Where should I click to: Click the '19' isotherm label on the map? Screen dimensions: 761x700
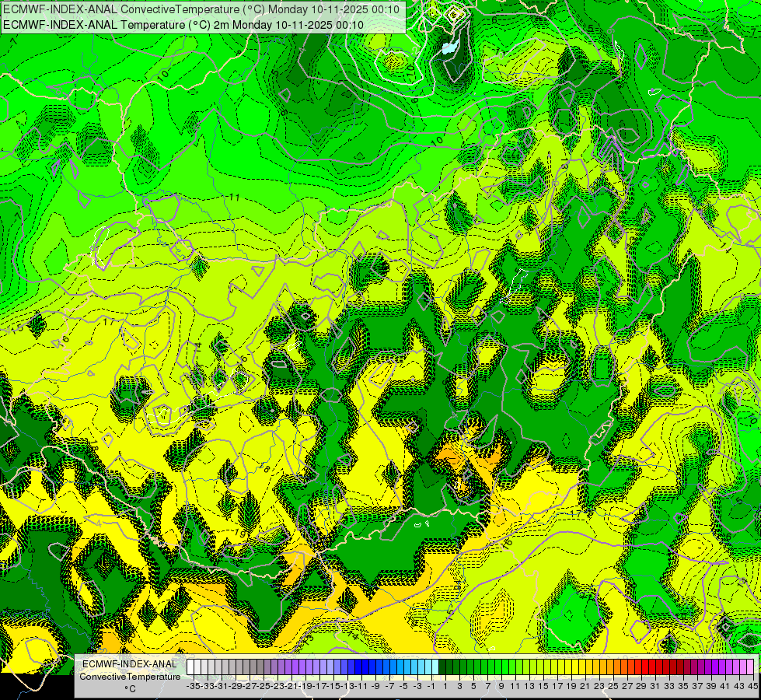(239, 533)
